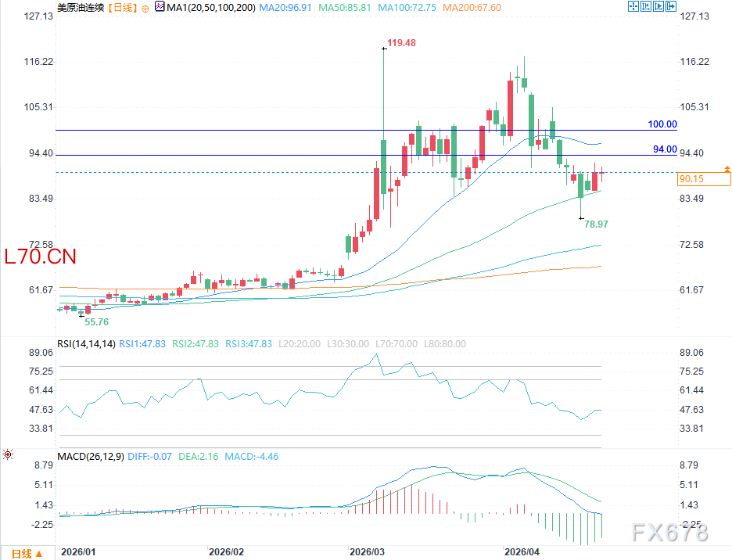Open the 【日线】 timeframe label in the header

[120, 7]
